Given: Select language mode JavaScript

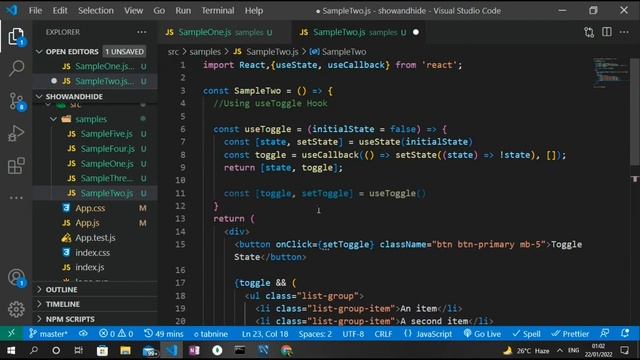Looking at the screenshot, I should 428,334.
